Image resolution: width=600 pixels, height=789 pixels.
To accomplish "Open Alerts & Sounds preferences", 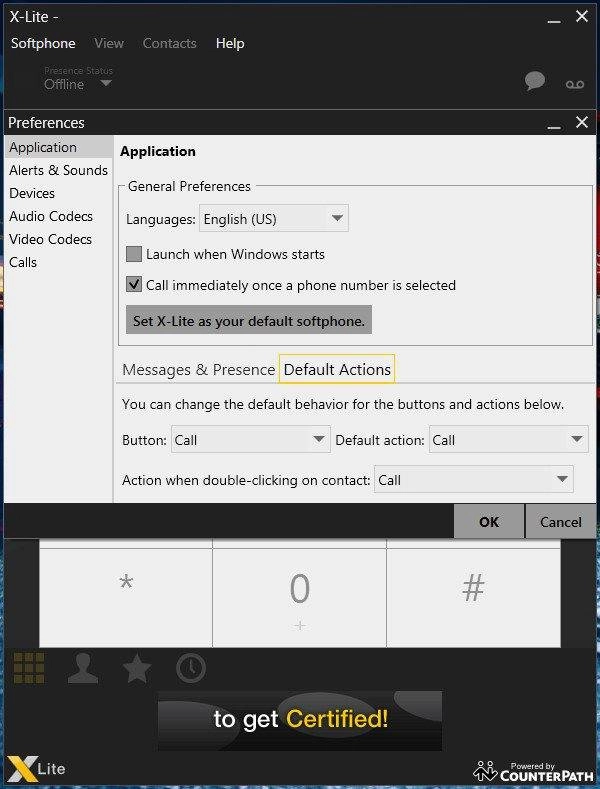I will click(x=58, y=170).
